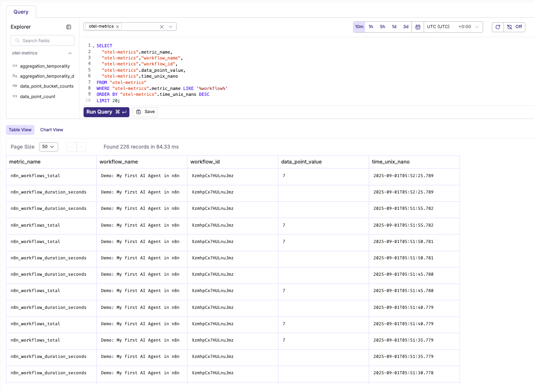Save the query
This screenshot has height=392, width=534.
[145, 112]
